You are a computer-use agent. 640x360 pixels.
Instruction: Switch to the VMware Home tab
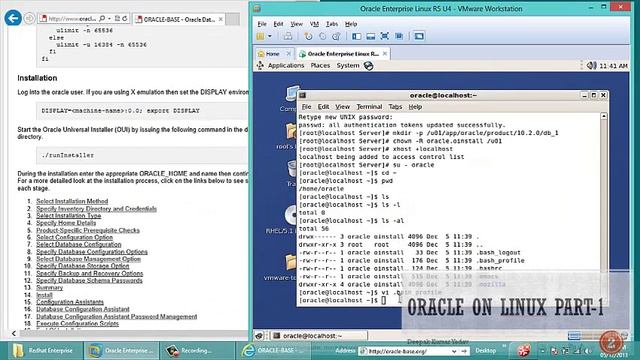click(272, 54)
